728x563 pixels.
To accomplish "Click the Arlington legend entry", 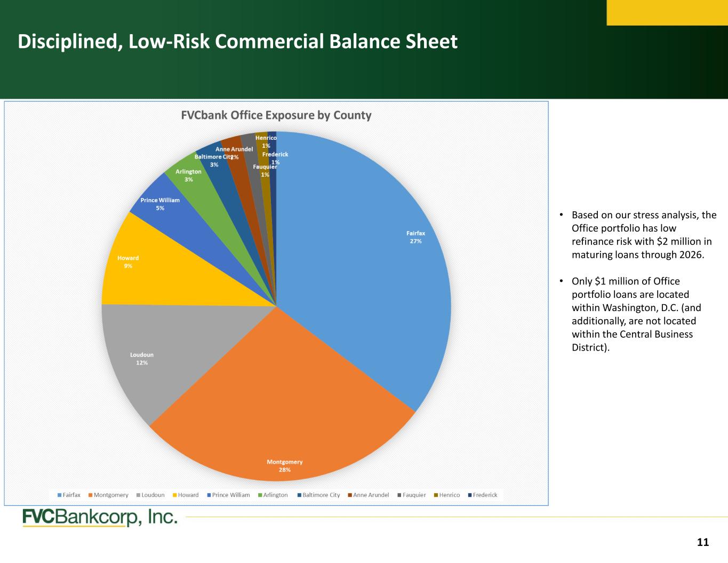I will coord(273,495).
